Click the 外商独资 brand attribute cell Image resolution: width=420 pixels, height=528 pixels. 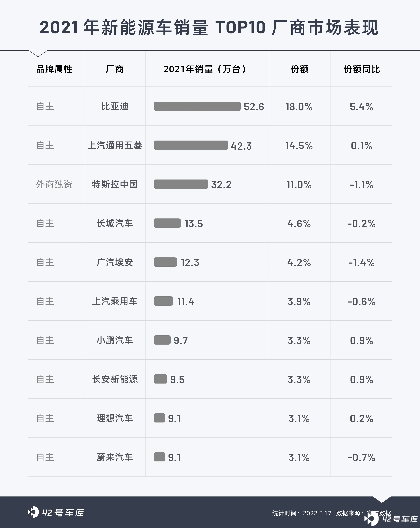coord(54,184)
